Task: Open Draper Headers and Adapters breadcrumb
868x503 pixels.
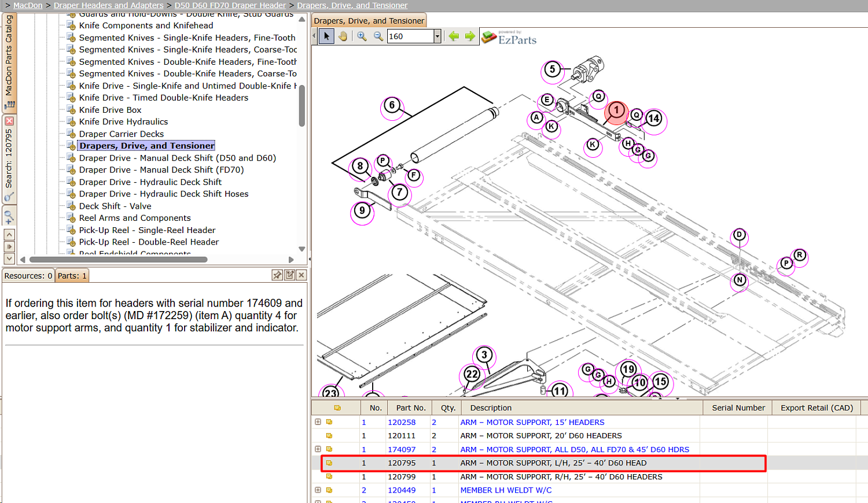Action: pyautogui.click(x=109, y=5)
